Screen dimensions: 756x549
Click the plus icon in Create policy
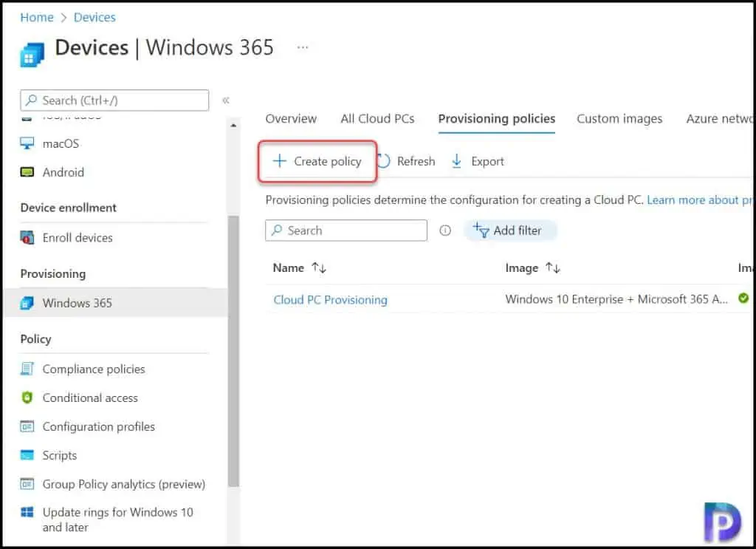(280, 160)
